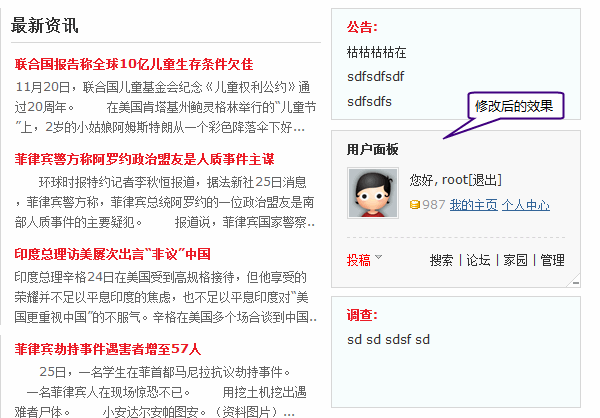
Task: Click the gold coin icon beside 987
Action: [414, 205]
